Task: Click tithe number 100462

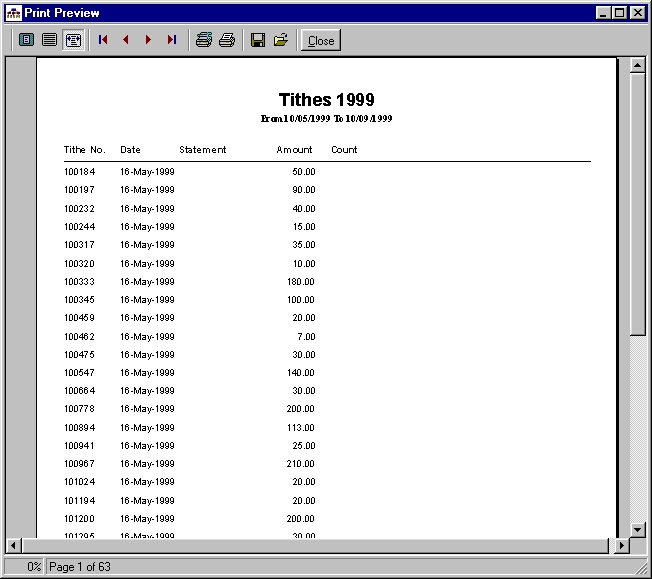Action: pos(79,337)
